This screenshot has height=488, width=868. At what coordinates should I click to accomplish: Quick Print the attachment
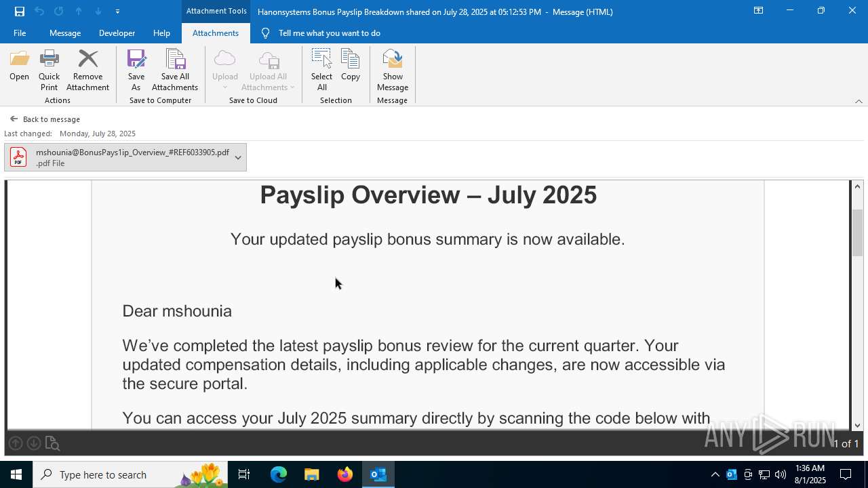(49, 70)
